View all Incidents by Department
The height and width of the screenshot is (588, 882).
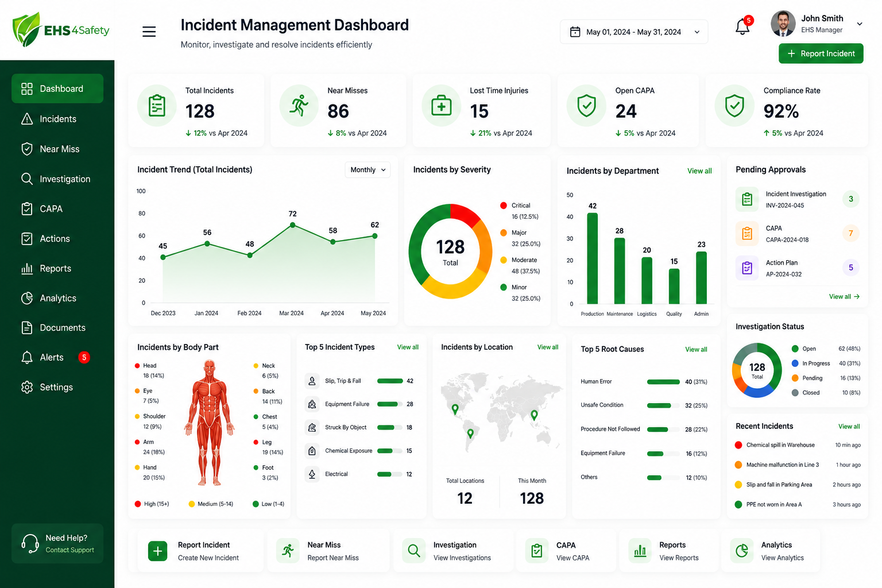click(699, 171)
